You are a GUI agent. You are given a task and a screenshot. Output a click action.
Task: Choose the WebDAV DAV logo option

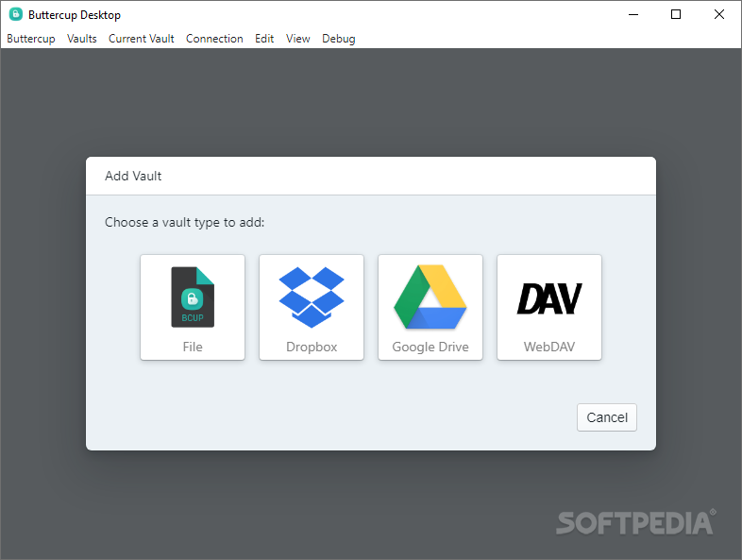[548, 298]
